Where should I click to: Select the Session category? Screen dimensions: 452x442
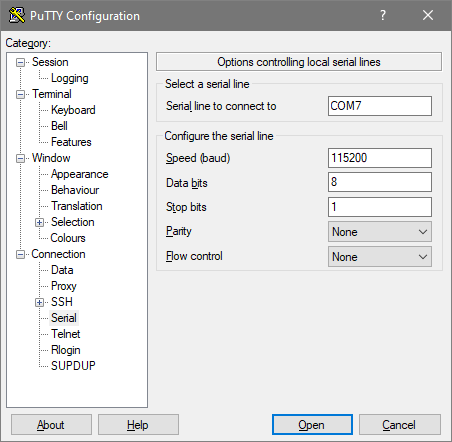[x=50, y=62]
